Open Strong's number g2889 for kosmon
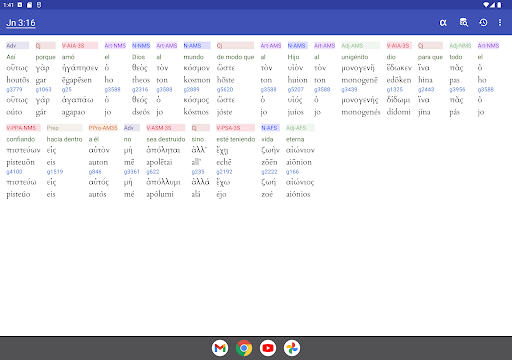Image resolution: width=512 pixels, height=360 pixels. (192, 90)
